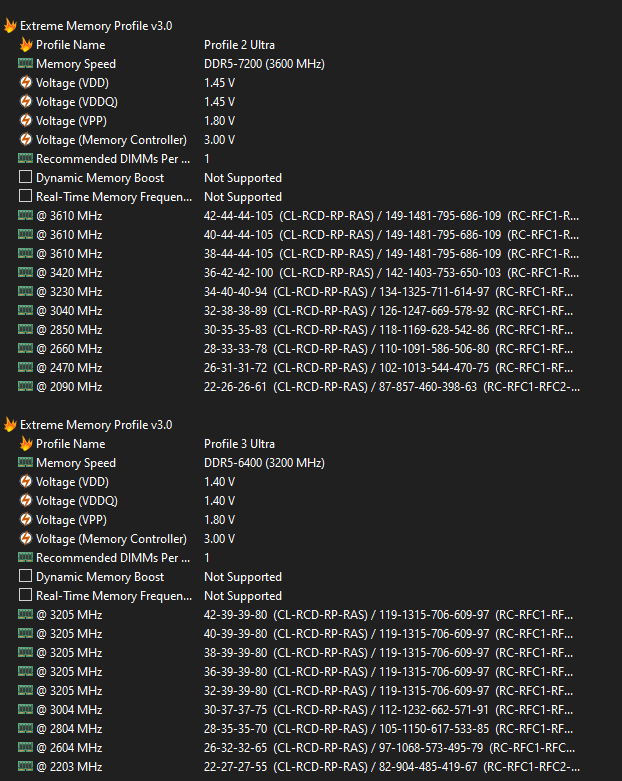Click the Memory Speed icon for DDR5-6400
The height and width of the screenshot is (781, 622).
click(x=25, y=462)
